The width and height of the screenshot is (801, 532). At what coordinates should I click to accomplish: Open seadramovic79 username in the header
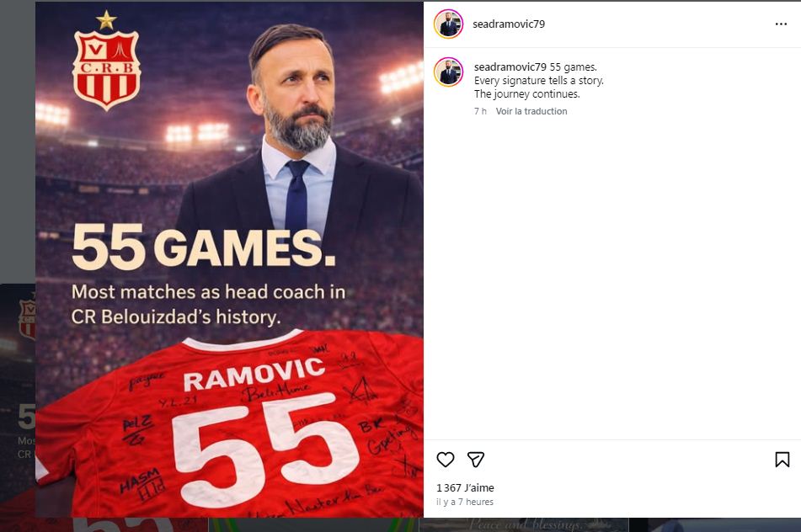[x=510, y=24]
